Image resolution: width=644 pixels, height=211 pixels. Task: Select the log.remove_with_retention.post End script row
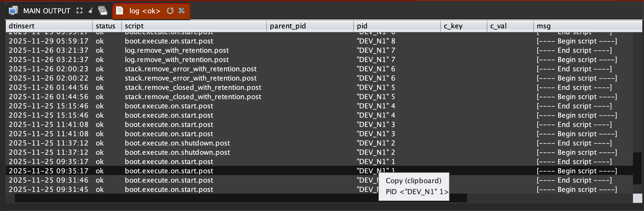177,50
